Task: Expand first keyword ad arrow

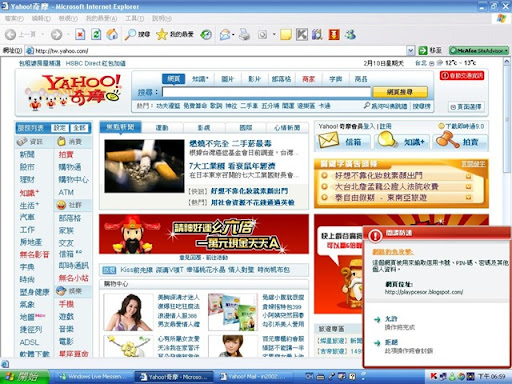Action: coord(468,176)
